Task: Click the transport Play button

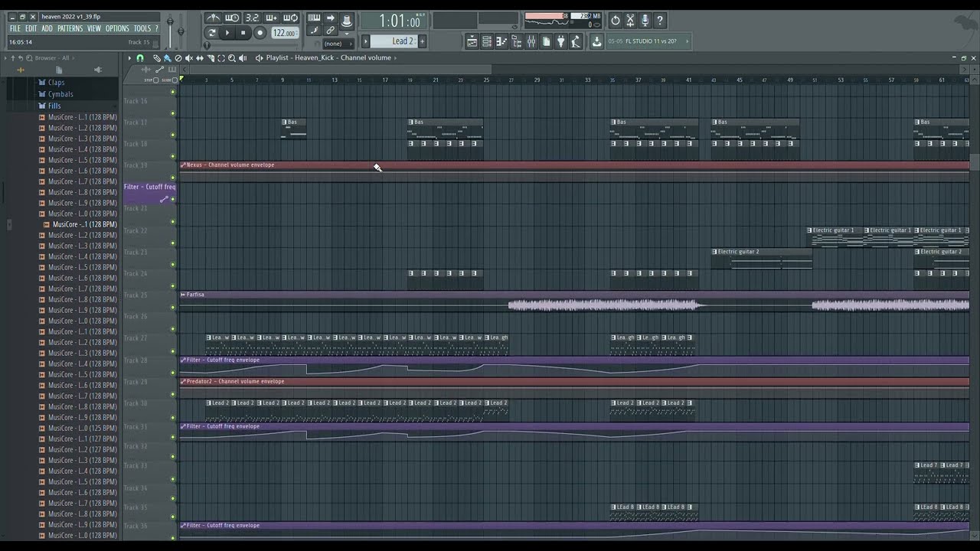Action: pyautogui.click(x=227, y=33)
